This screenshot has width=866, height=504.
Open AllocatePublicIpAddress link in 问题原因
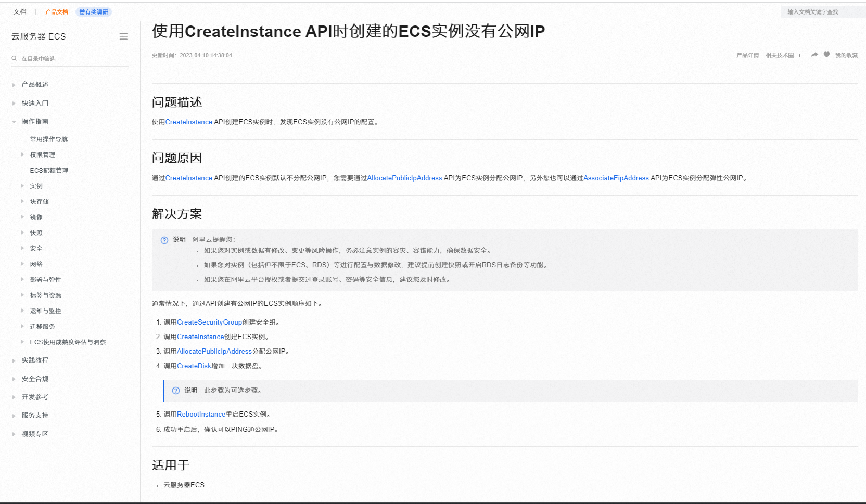(x=404, y=178)
